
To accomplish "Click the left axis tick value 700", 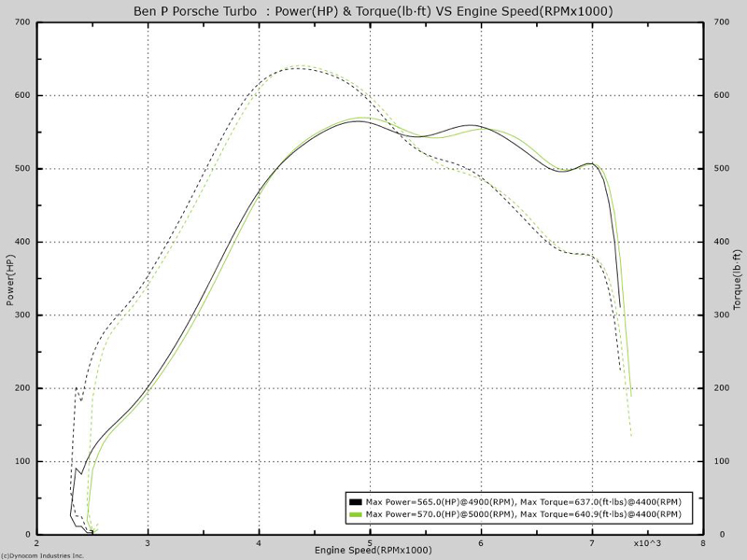I will point(22,21).
